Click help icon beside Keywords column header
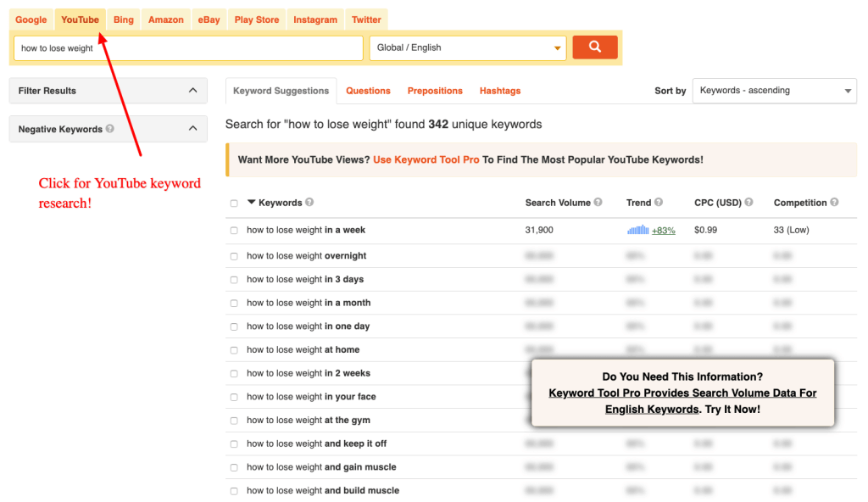Image resolution: width=868 pixels, height=502 pixels. coord(309,203)
